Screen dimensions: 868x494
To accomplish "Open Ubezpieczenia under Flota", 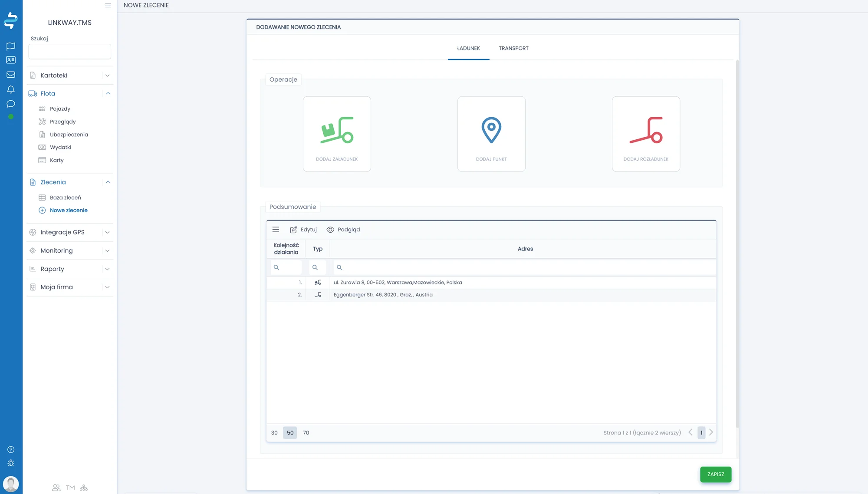I will (x=69, y=135).
